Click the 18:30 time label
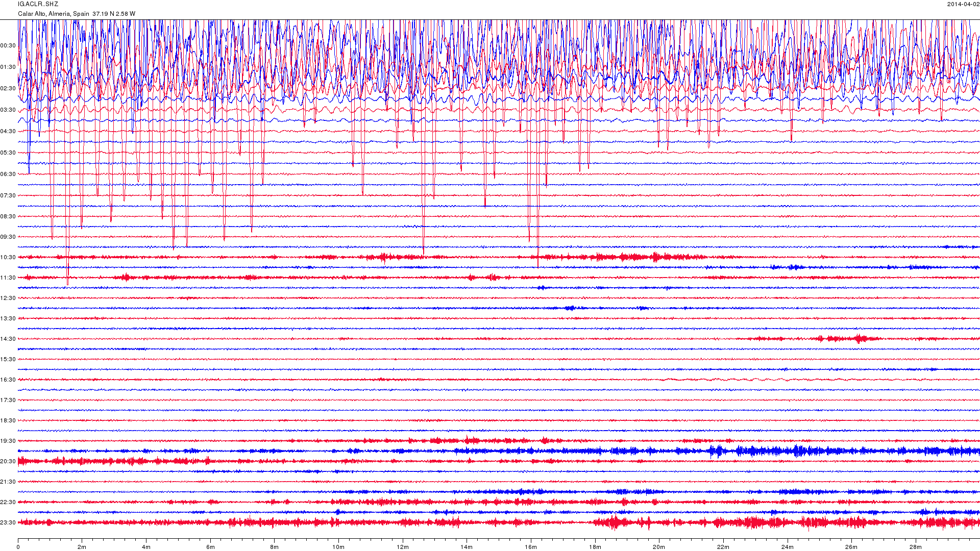Screen dimensions: 980x551 click(8, 421)
